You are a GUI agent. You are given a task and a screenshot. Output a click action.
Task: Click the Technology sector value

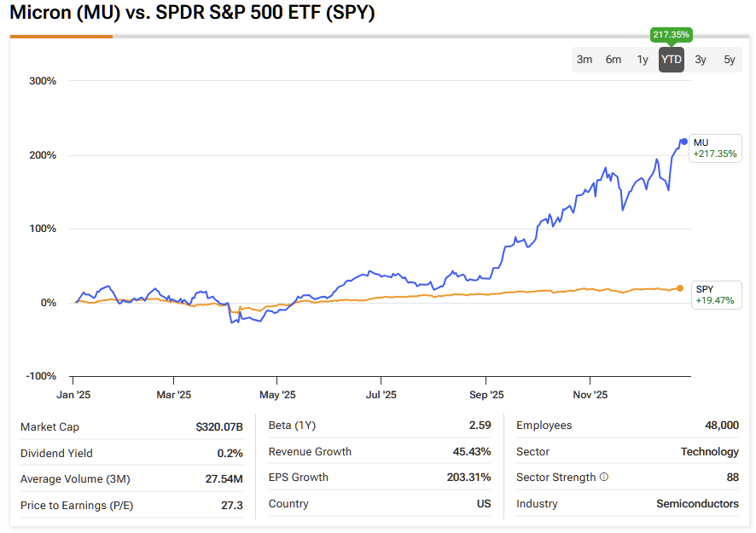point(709,452)
